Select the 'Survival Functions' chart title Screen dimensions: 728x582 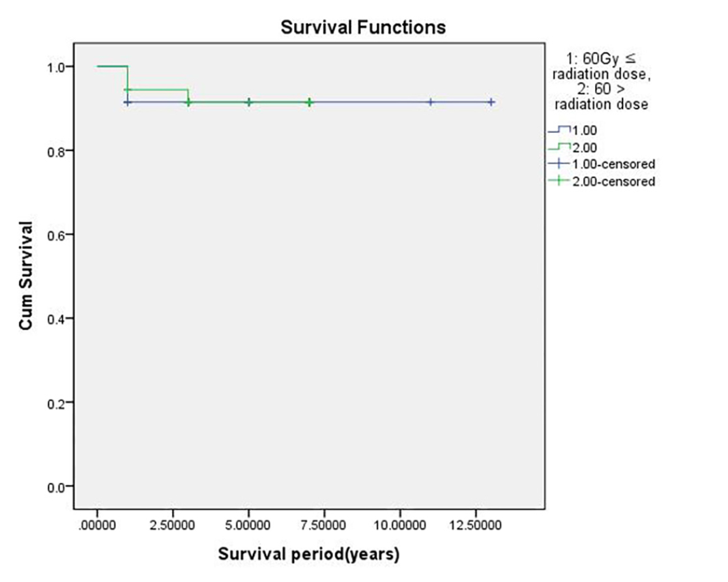(x=363, y=27)
